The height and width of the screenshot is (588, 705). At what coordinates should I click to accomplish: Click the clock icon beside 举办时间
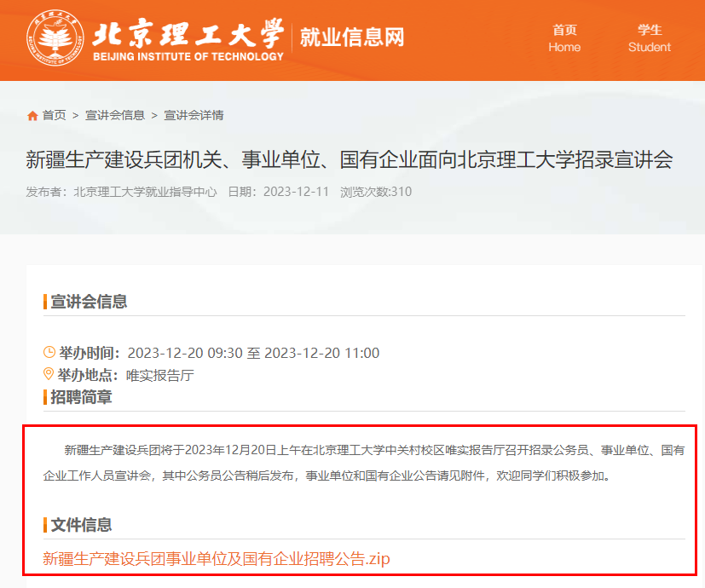(49, 352)
